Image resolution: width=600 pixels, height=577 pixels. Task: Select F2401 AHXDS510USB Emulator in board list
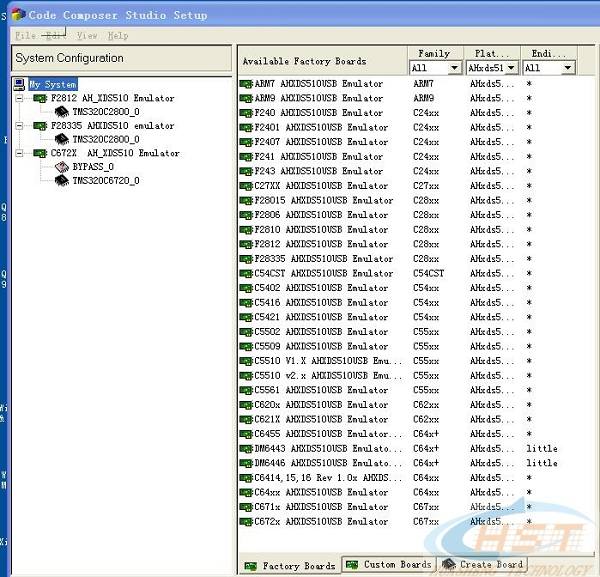pos(321,127)
